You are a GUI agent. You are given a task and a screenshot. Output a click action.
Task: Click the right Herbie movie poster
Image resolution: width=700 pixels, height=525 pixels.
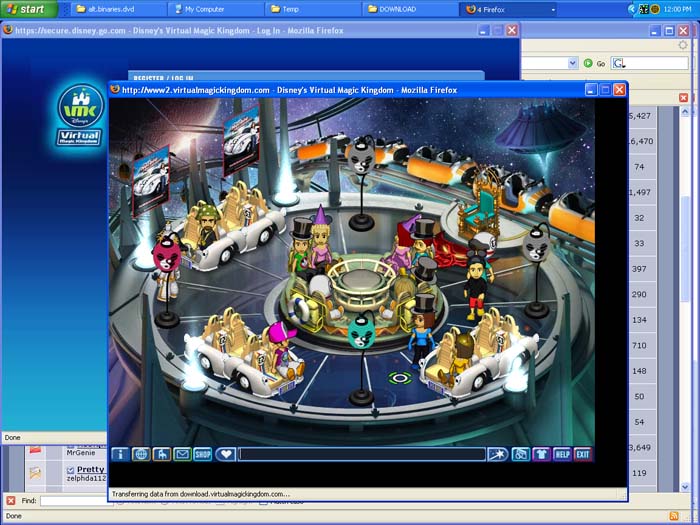pyautogui.click(x=241, y=141)
